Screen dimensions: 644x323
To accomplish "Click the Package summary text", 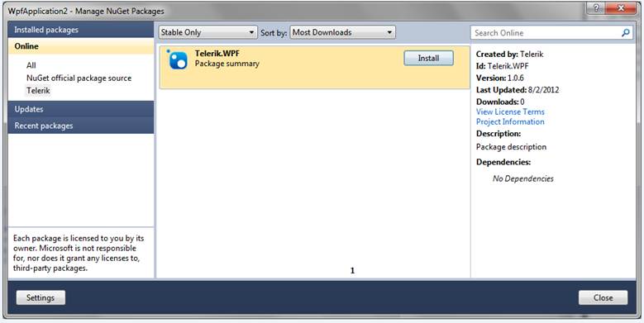I will click(x=227, y=64).
